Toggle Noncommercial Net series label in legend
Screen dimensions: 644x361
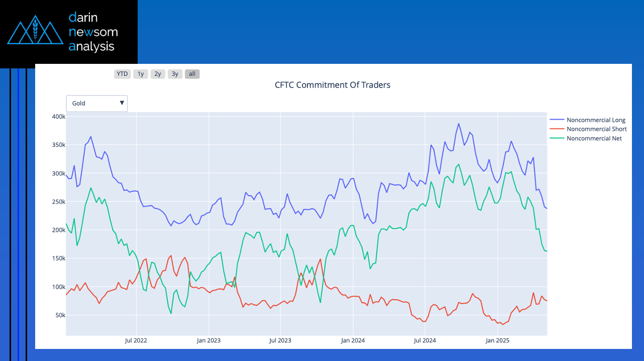pos(594,138)
